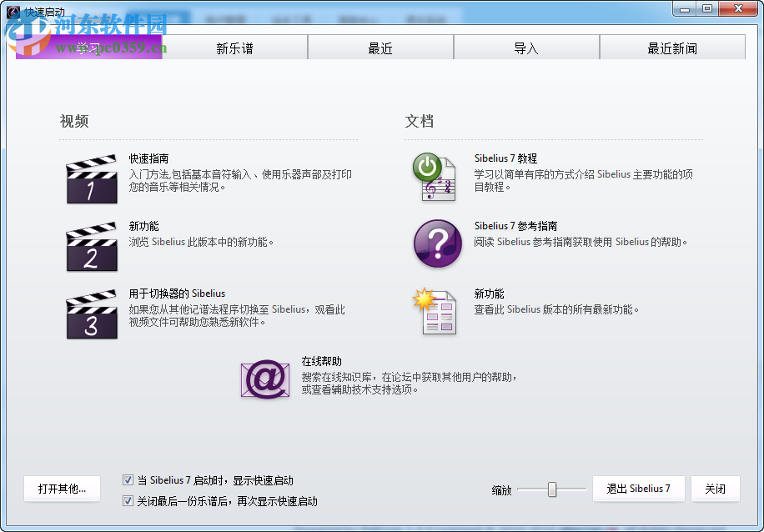Open the Sibelius for Switchers video icon 3
Screen dimensions: 764x532
tap(92, 314)
